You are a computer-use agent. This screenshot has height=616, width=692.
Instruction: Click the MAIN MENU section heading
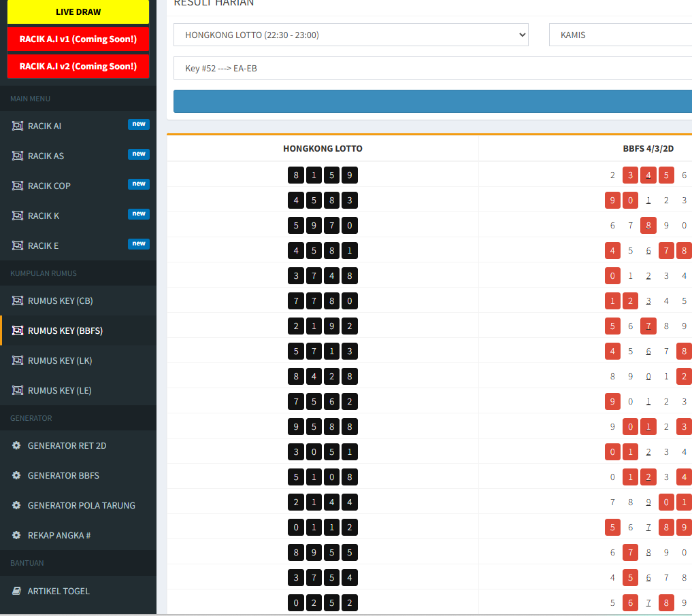tap(30, 99)
